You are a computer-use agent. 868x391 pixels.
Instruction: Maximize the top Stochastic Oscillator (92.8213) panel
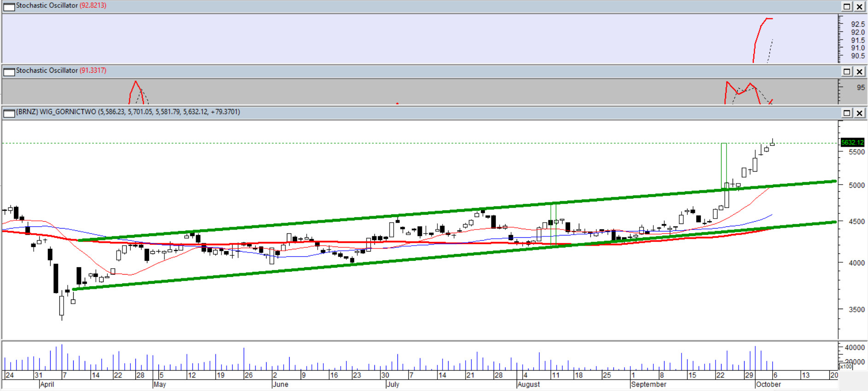[x=847, y=6]
